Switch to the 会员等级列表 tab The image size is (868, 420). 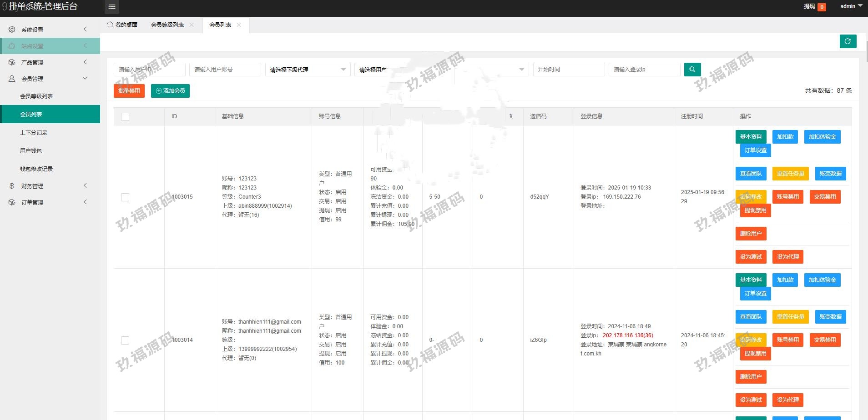(x=167, y=25)
